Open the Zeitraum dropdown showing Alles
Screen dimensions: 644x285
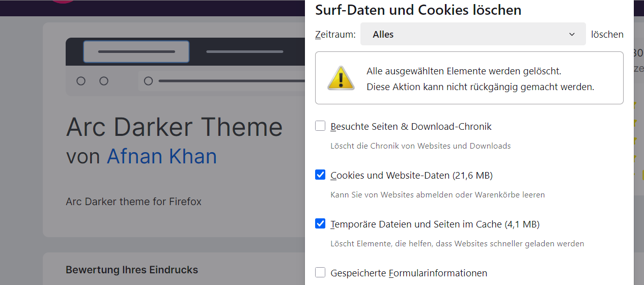(x=472, y=35)
